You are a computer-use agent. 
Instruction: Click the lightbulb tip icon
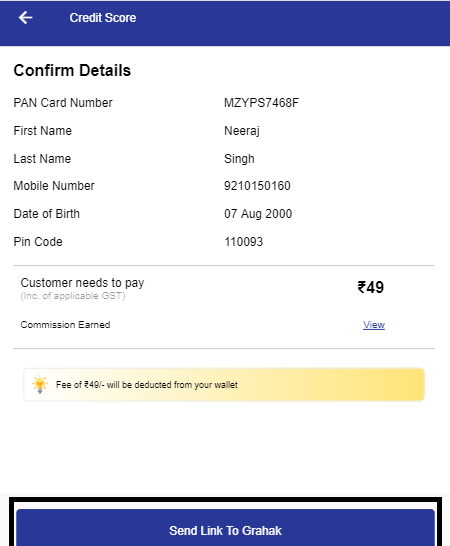[40, 384]
